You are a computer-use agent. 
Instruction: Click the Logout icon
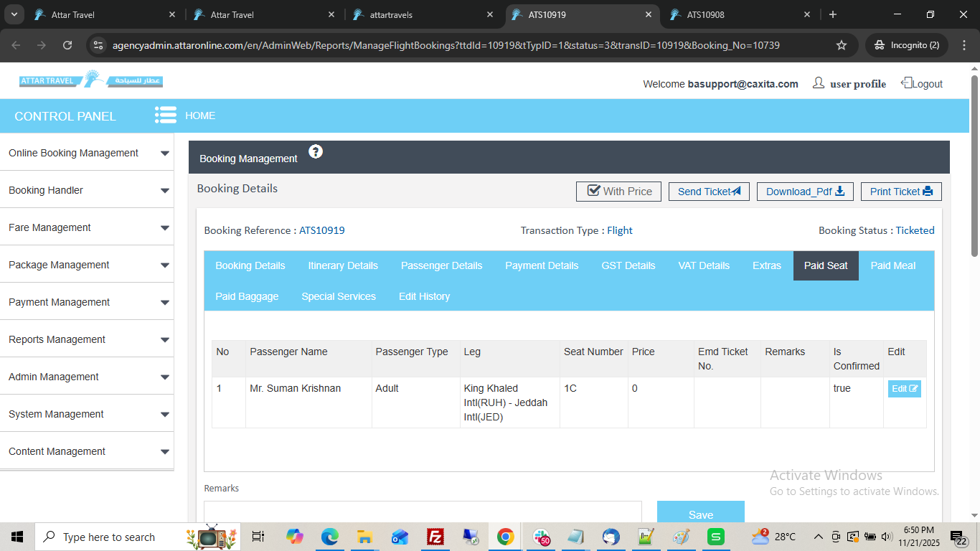pos(907,83)
